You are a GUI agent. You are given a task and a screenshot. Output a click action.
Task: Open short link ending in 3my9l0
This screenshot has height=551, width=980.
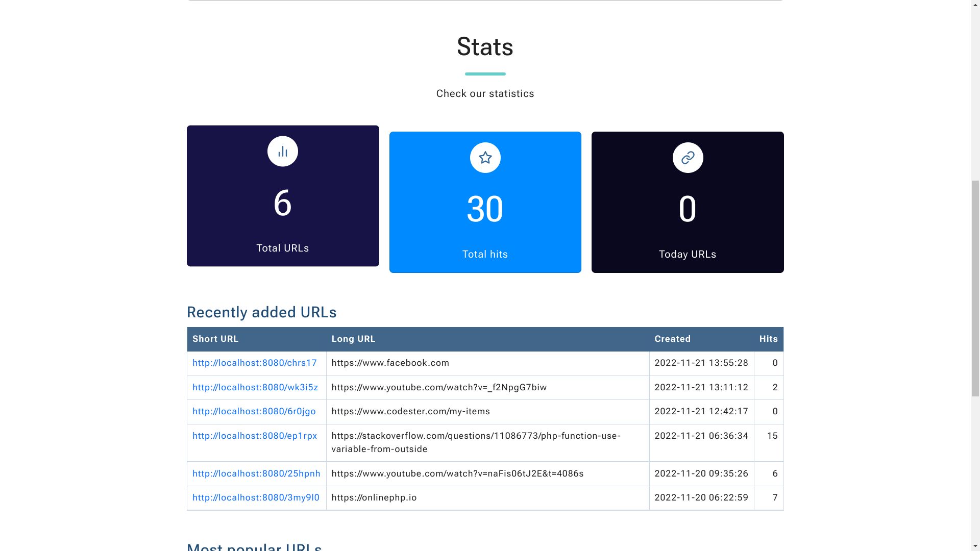256,498
